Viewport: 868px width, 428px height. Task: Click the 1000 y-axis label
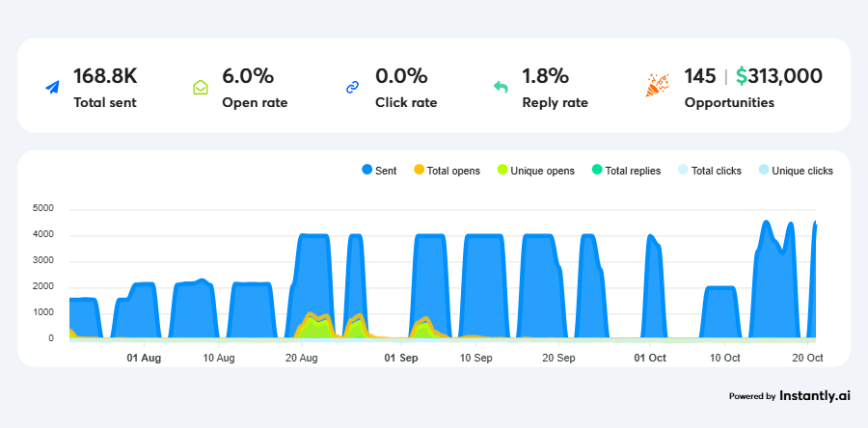click(43, 313)
